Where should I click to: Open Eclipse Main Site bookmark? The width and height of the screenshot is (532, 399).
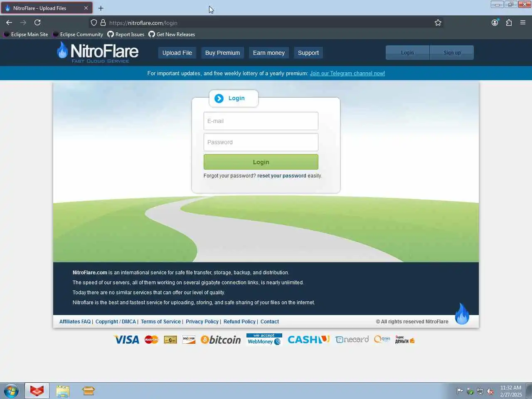(26, 34)
